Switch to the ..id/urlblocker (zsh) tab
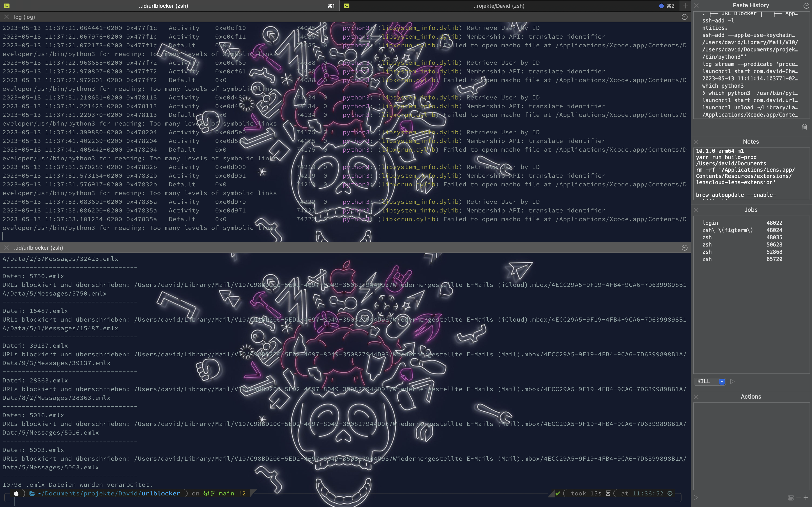812x507 pixels. pos(163,6)
